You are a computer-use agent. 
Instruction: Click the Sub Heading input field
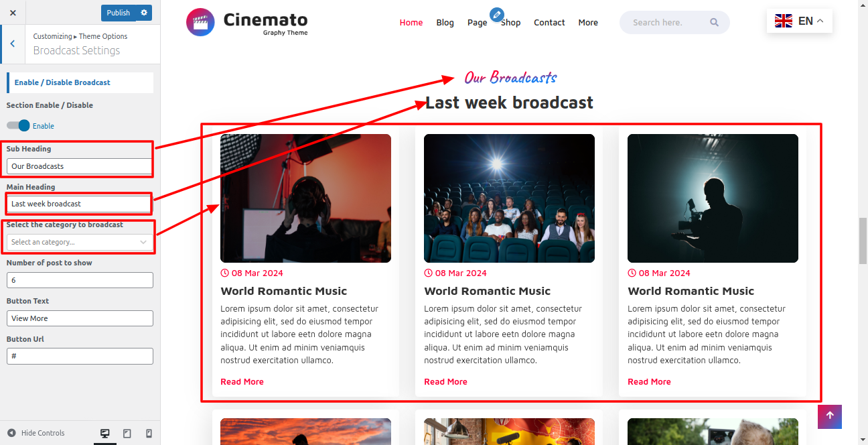pyautogui.click(x=80, y=166)
